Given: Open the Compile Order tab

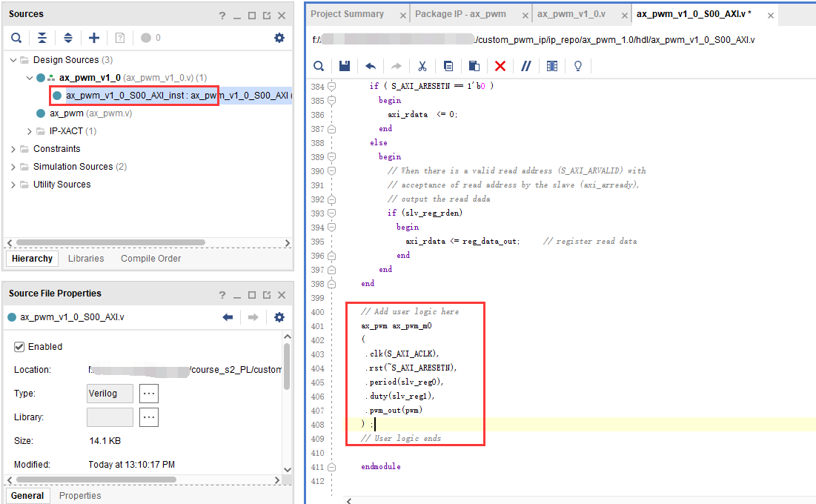Looking at the screenshot, I should (x=151, y=259).
